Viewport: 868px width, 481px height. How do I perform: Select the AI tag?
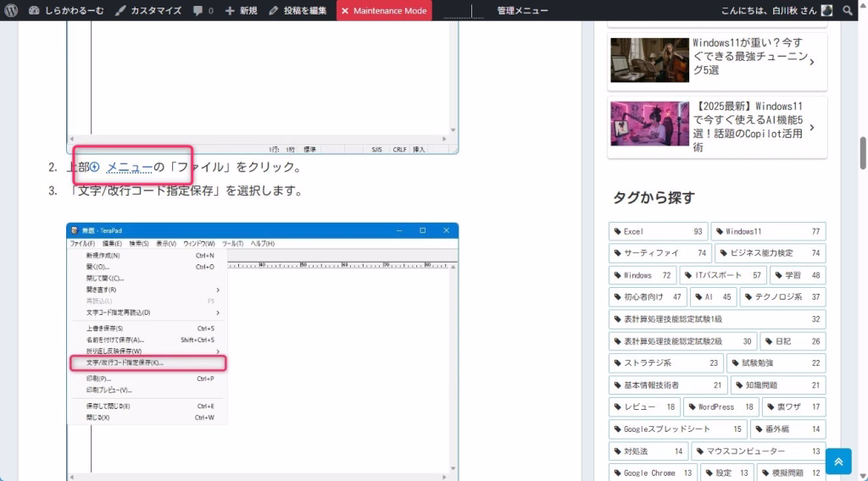coord(714,297)
